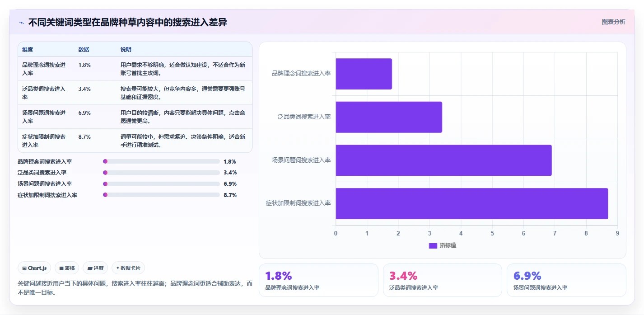Click the 8.7% value in progress list
644x315 pixels.
(230, 195)
